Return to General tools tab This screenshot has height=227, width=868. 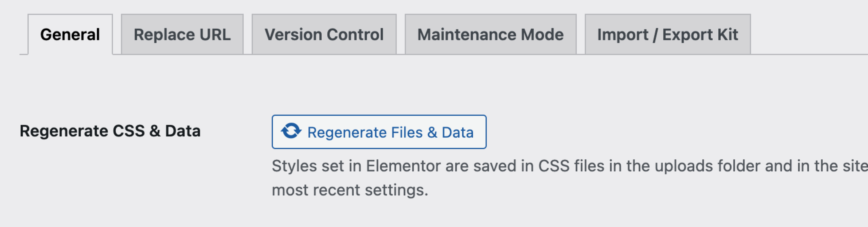70,34
